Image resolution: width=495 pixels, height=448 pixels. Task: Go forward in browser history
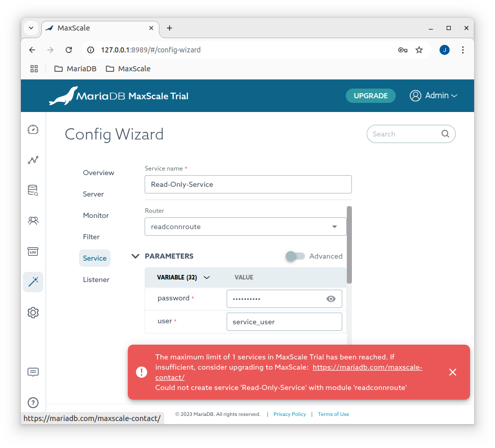click(x=50, y=50)
